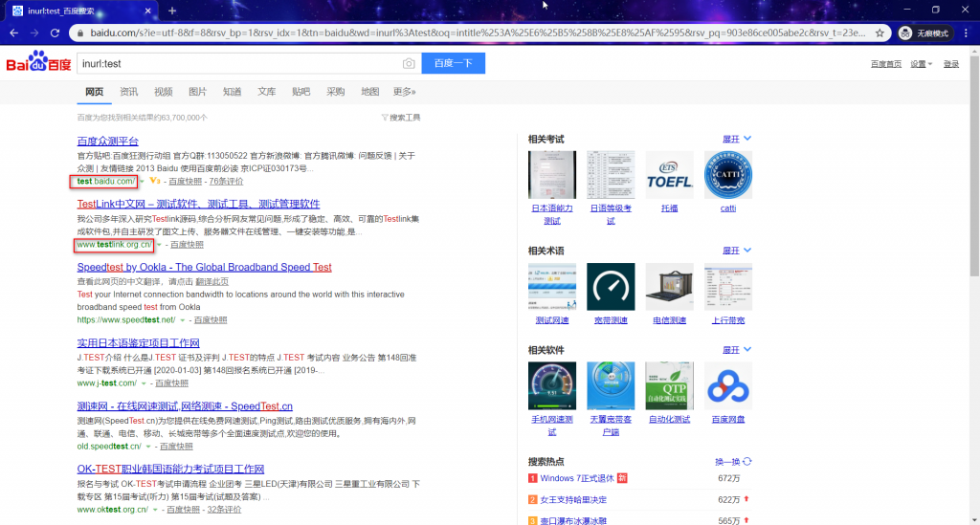Screen dimensions: 980x525
Task: Open image search camera icon
Action: point(409,64)
